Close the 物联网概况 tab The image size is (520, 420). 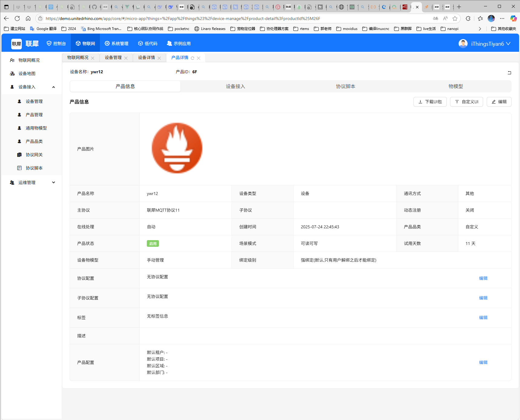pyautogui.click(x=93, y=58)
